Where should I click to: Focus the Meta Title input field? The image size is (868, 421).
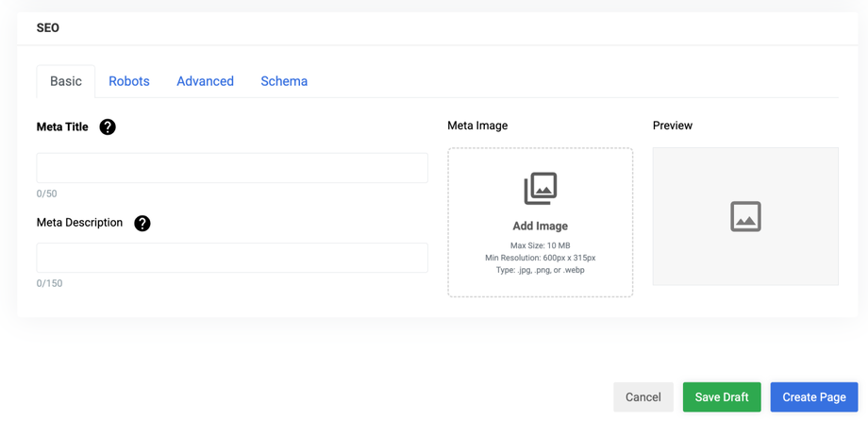tap(232, 168)
